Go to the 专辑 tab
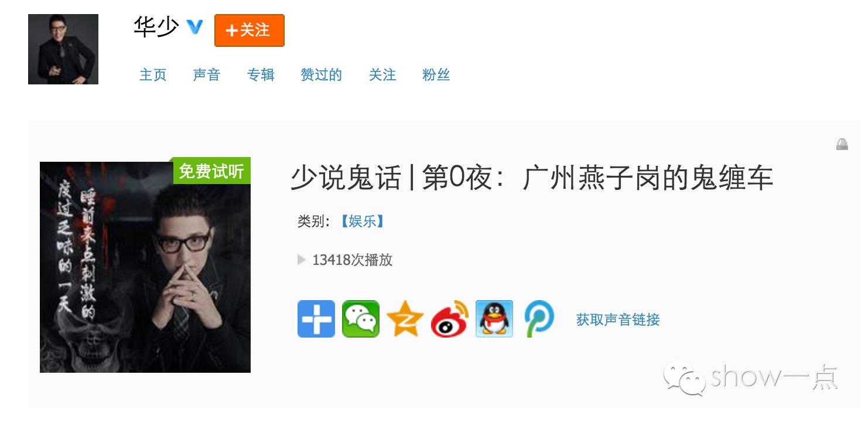 coord(261,75)
